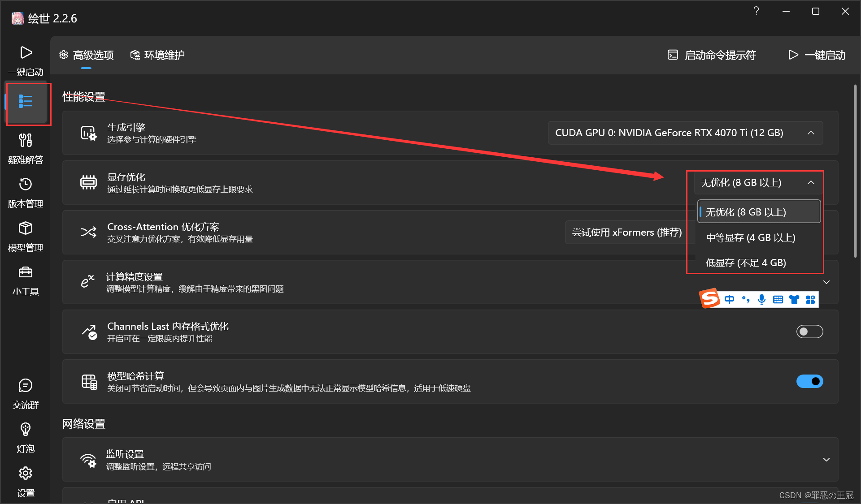Open 模型管理 model management sidebar item
The image size is (861, 504).
coord(26,237)
